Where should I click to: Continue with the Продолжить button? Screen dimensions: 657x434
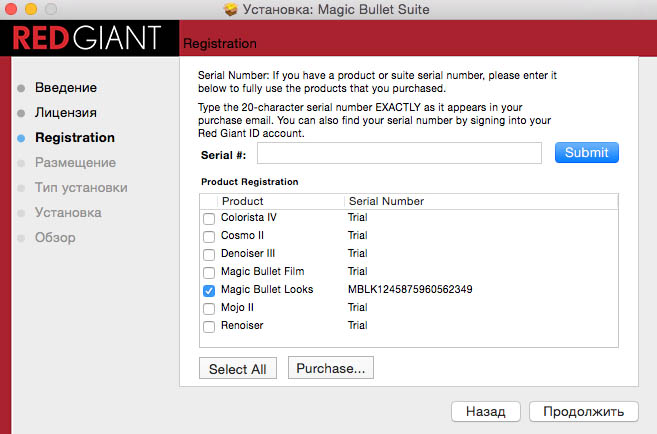(x=584, y=411)
